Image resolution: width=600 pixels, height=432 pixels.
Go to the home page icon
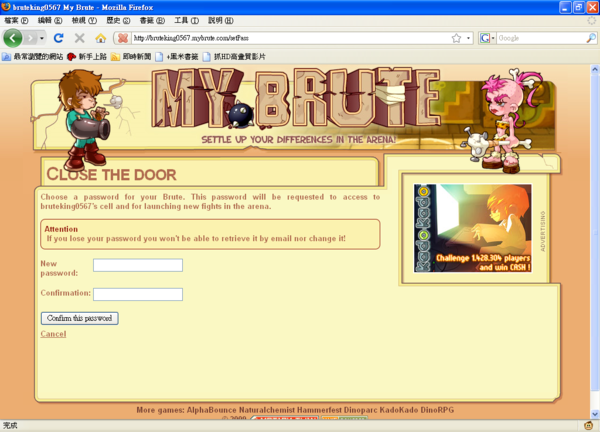[101, 38]
